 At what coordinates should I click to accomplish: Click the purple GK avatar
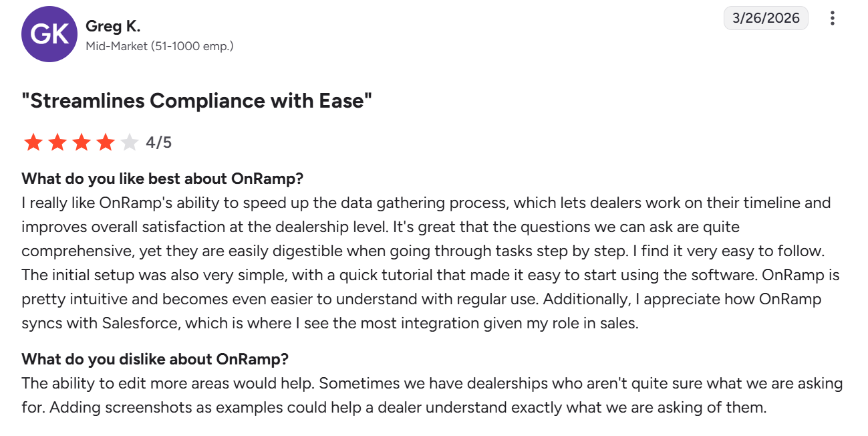pos(49,35)
